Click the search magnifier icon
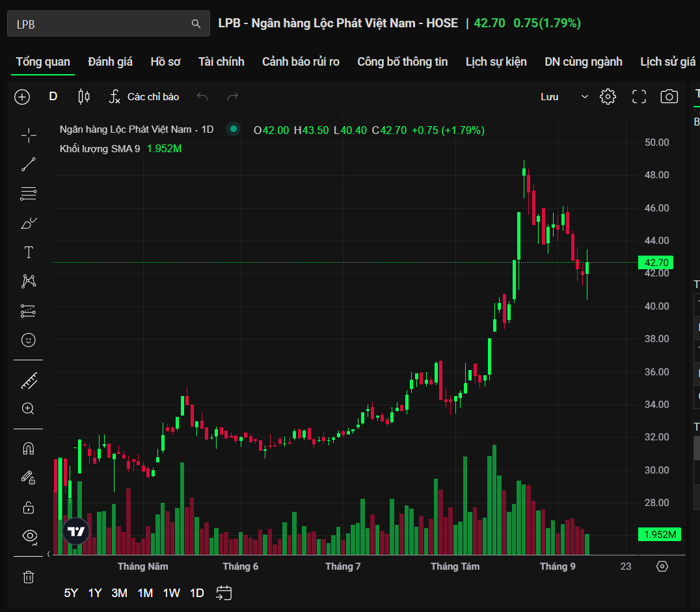The height and width of the screenshot is (612, 700). pos(196,23)
